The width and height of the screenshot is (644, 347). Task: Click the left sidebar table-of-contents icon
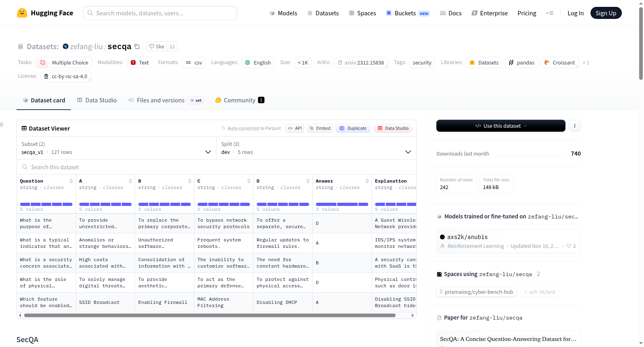coord(2,125)
